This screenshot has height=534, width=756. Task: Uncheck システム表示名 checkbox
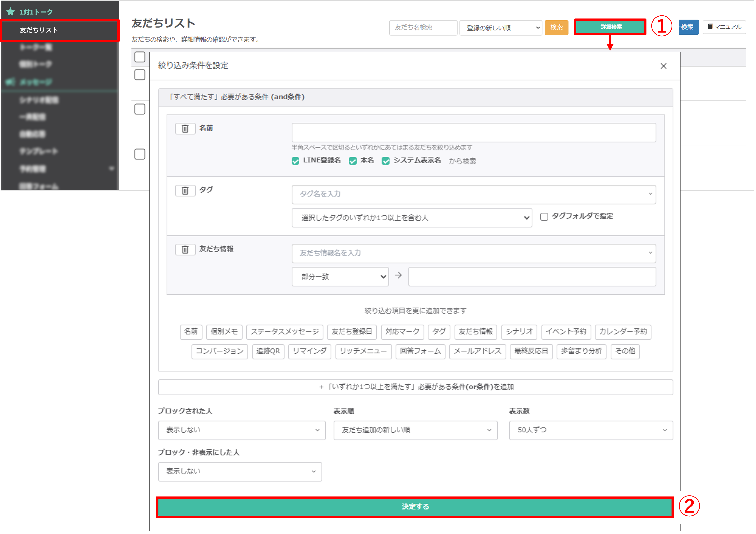pos(386,161)
